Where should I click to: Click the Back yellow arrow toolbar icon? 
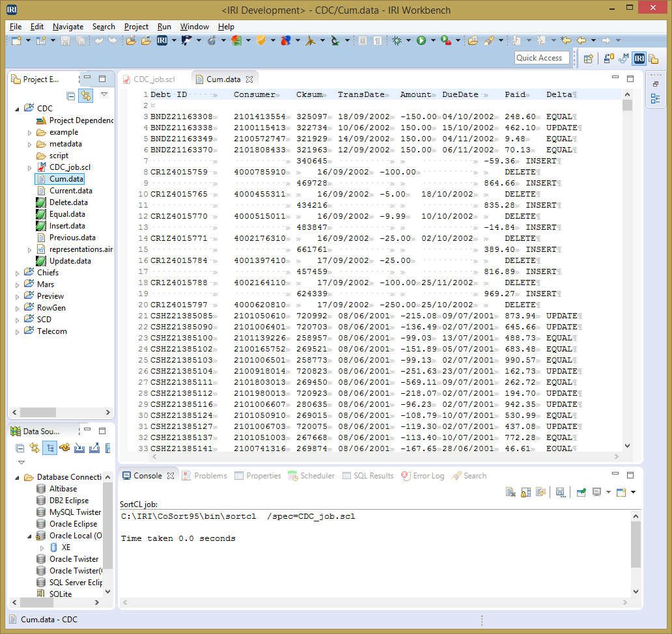(581, 41)
